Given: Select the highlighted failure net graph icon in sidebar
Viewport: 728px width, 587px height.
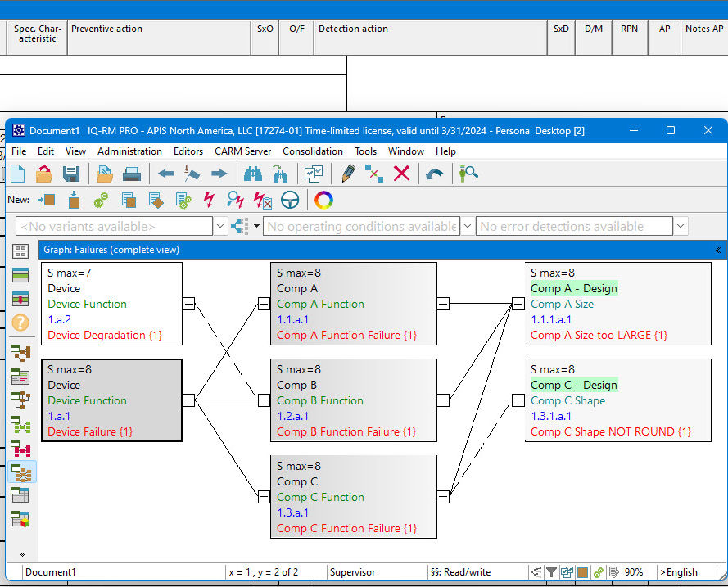Looking at the screenshot, I should tap(22, 471).
